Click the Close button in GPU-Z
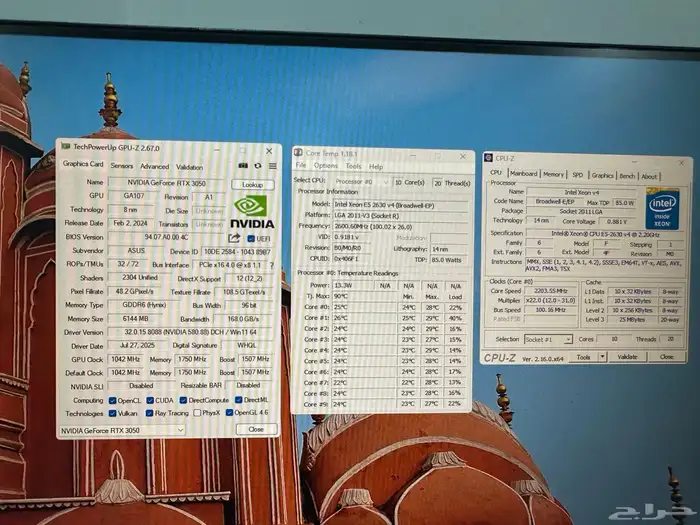The height and width of the screenshot is (525, 700). point(256,429)
